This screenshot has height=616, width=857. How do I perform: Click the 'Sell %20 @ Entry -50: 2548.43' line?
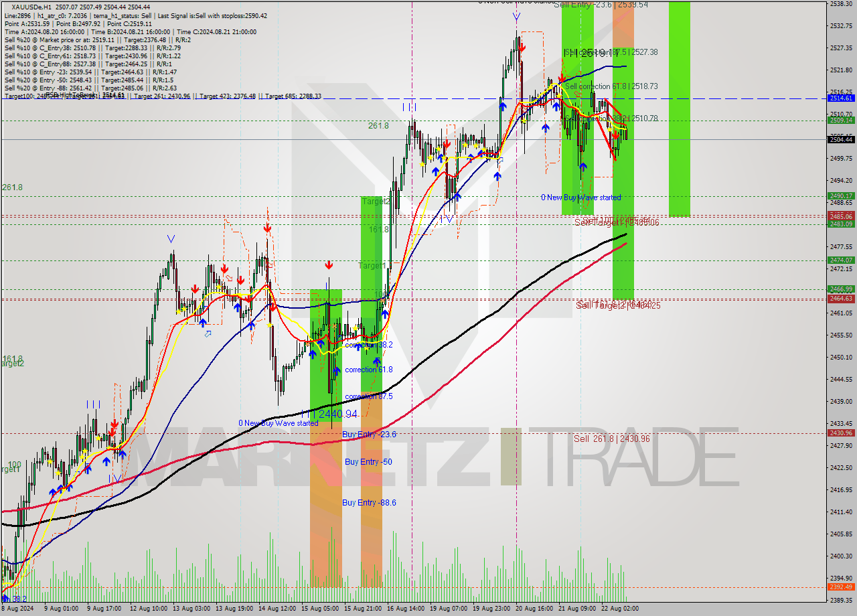[88, 80]
